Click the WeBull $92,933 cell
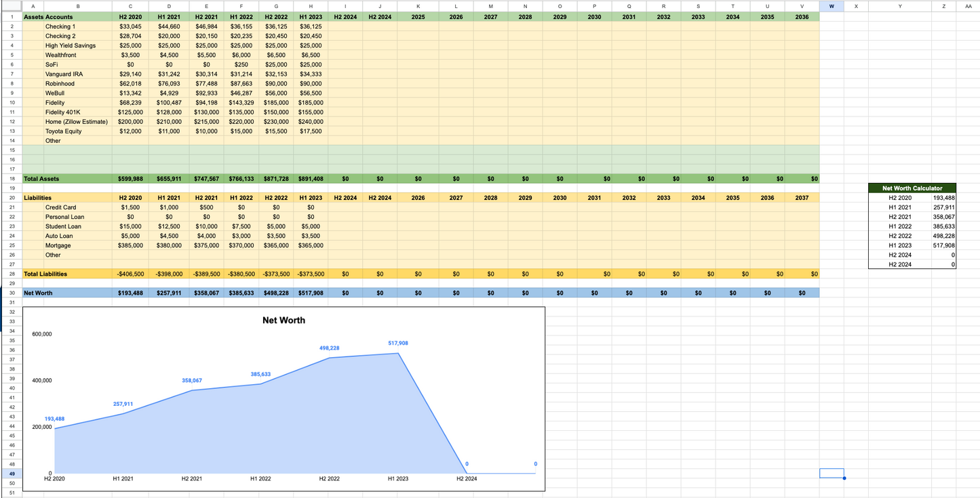 (206, 94)
